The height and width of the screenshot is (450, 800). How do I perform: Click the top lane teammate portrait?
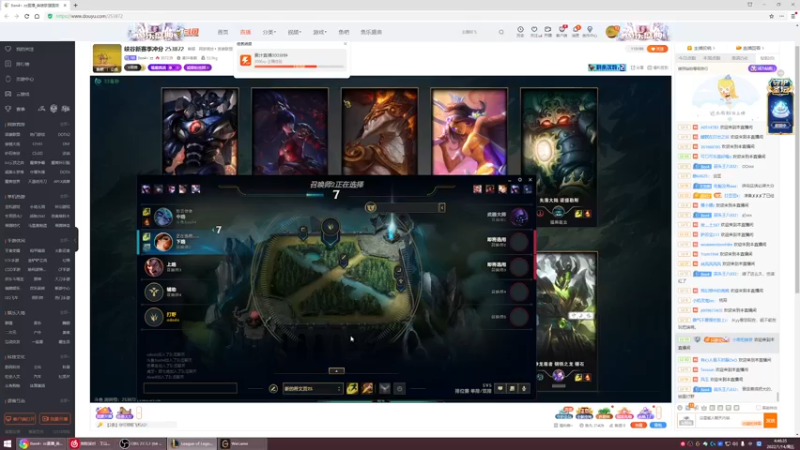[x=154, y=267]
